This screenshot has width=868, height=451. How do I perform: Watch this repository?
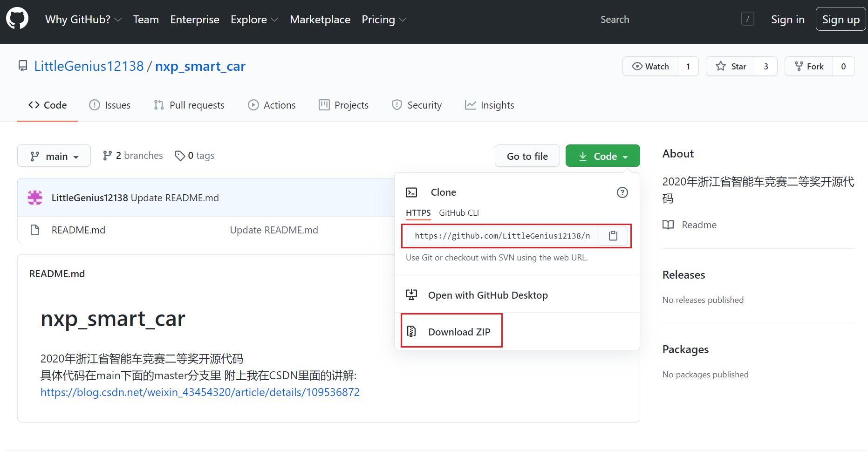click(x=650, y=66)
